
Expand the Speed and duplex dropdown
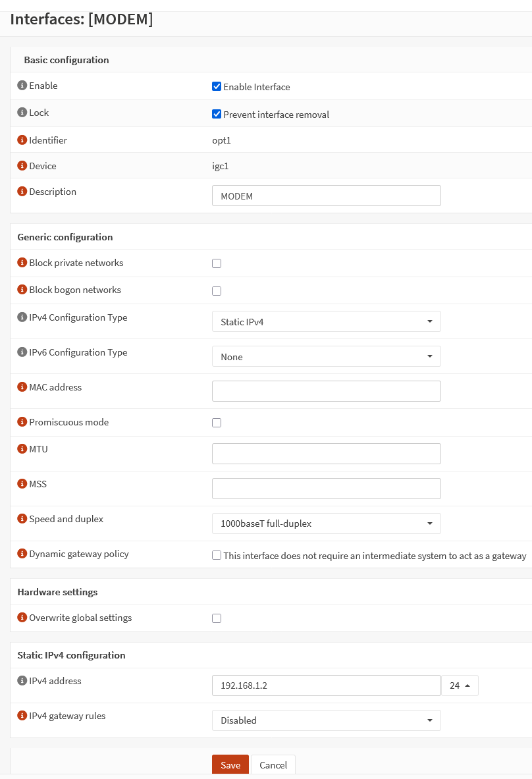tap(326, 524)
